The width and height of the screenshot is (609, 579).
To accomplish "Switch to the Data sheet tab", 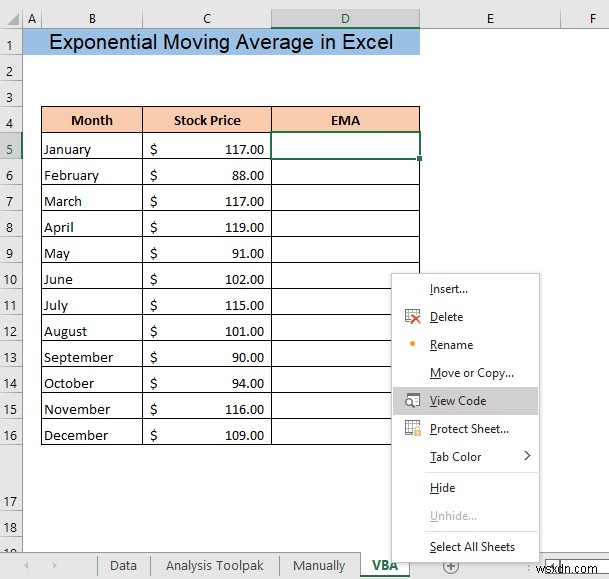I will (124, 565).
